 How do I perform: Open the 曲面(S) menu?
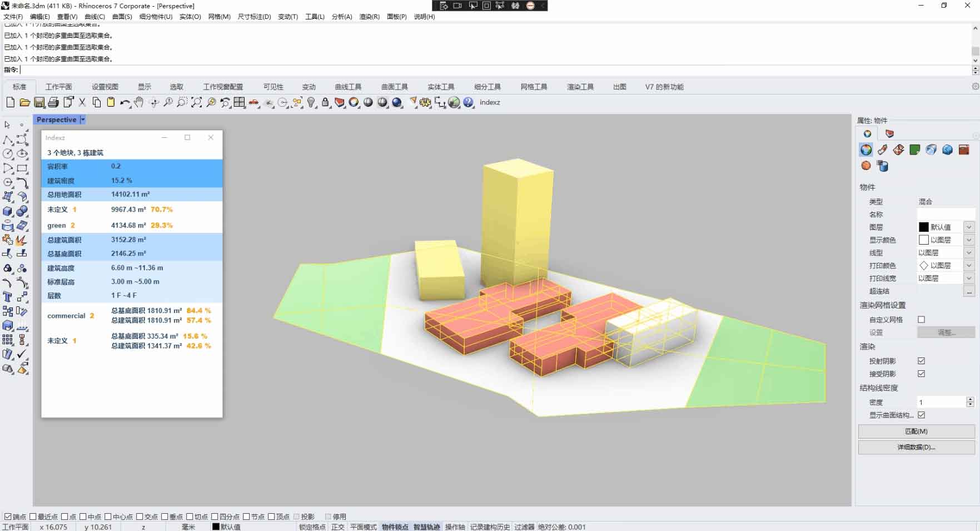pos(122,17)
